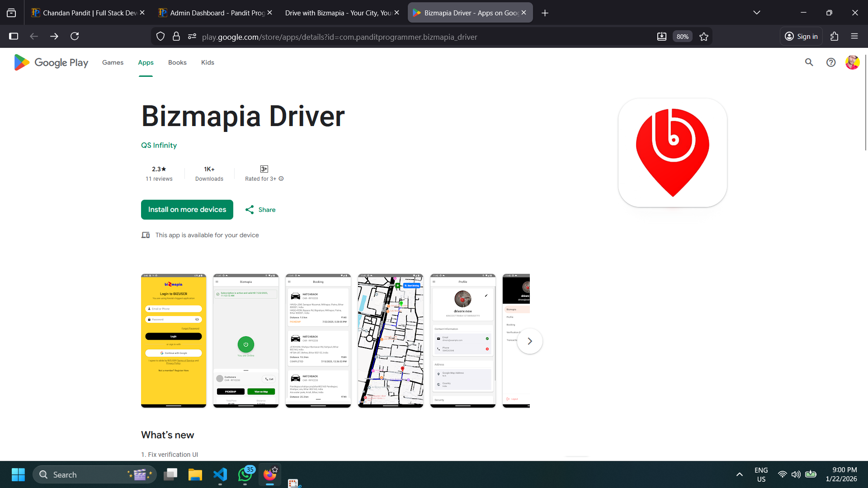Viewport: 868px width, 488px height.
Task: Click Install on more devices
Action: coord(187,209)
